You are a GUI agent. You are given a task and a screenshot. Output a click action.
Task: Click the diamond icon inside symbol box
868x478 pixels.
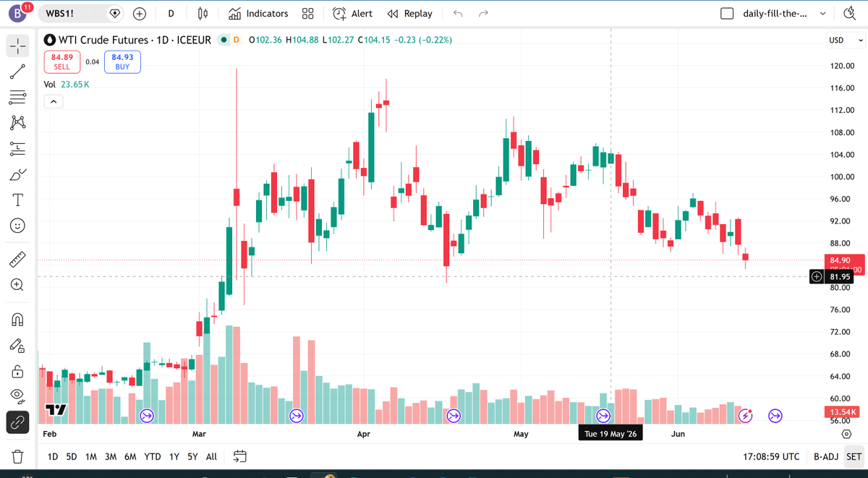click(114, 13)
